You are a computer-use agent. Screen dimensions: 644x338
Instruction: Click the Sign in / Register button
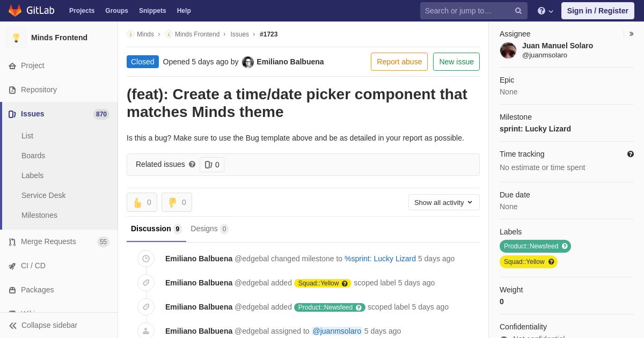[x=598, y=11]
